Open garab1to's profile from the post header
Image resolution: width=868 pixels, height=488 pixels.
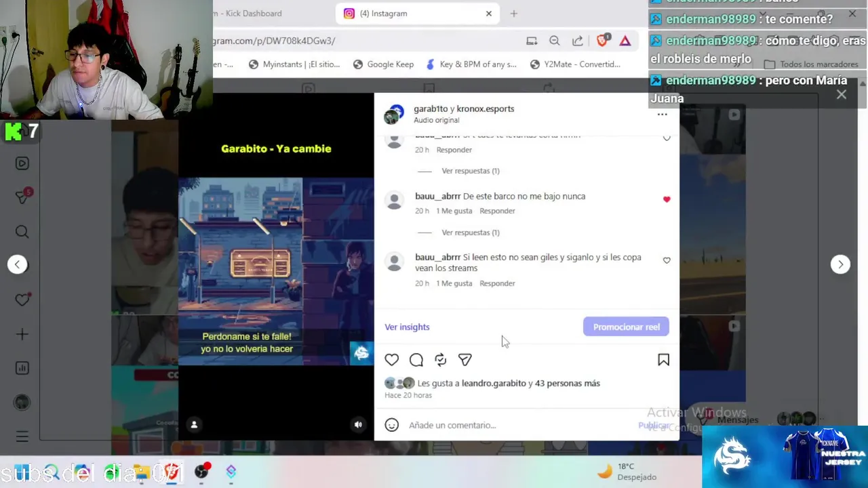click(x=431, y=108)
